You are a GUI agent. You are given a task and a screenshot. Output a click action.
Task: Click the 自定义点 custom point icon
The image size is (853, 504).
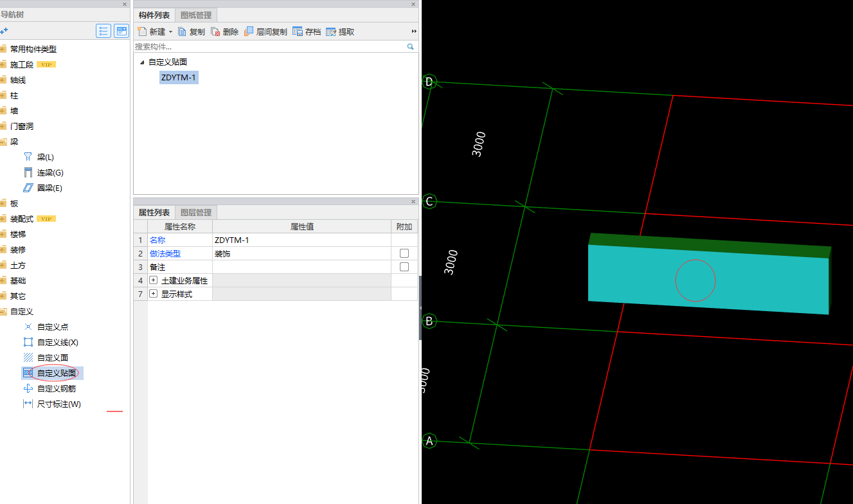28,327
